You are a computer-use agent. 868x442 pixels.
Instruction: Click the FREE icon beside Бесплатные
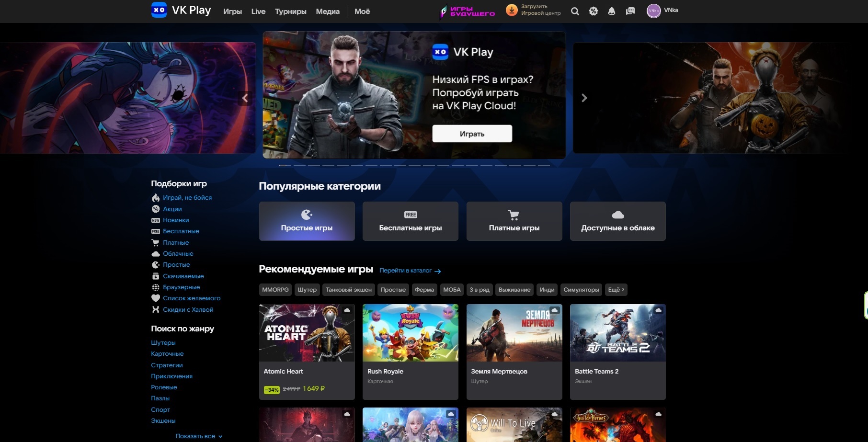pyautogui.click(x=156, y=231)
